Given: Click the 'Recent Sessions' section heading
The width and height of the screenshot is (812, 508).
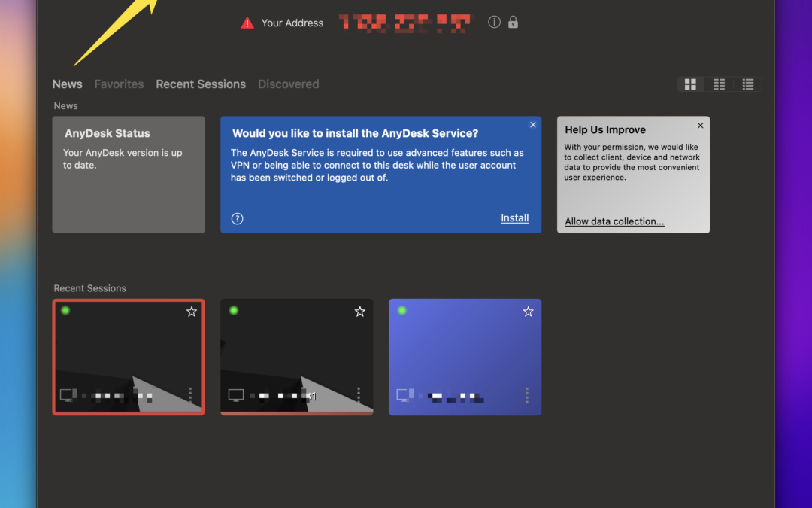Looking at the screenshot, I should [90, 288].
